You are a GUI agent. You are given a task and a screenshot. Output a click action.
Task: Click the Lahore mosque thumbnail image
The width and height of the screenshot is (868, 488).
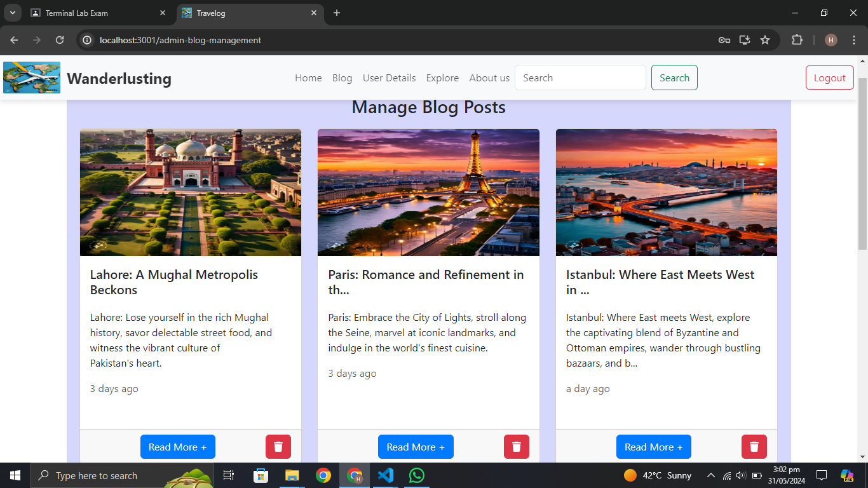point(191,193)
